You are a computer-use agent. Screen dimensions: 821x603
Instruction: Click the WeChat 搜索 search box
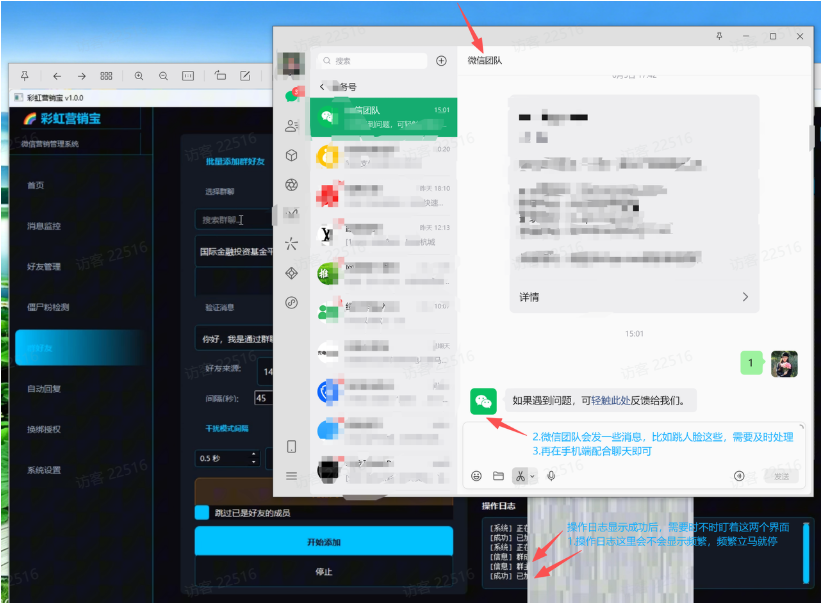point(372,61)
